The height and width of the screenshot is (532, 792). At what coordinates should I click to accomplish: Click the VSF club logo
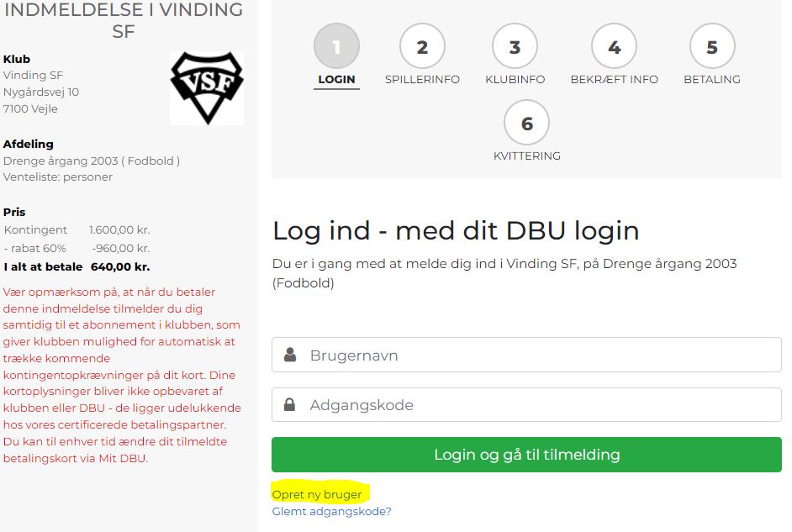coord(207,87)
